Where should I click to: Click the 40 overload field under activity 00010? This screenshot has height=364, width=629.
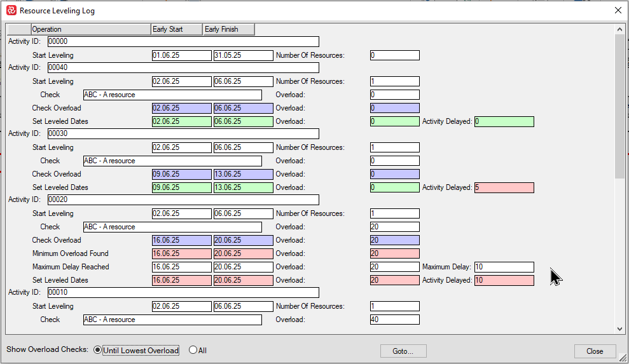tap(395, 320)
